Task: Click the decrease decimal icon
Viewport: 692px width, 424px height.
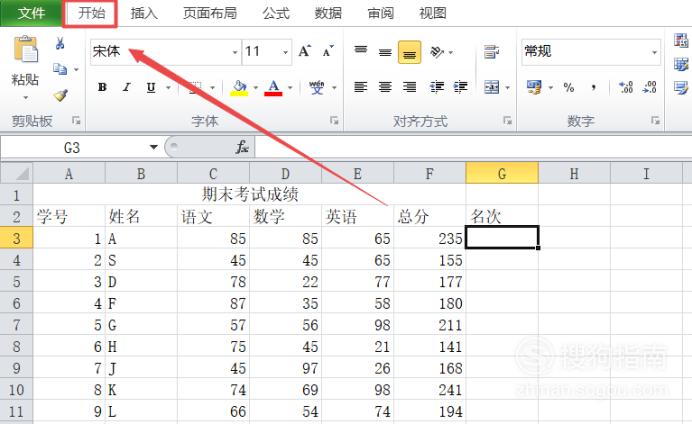Action: coord(649,87)
